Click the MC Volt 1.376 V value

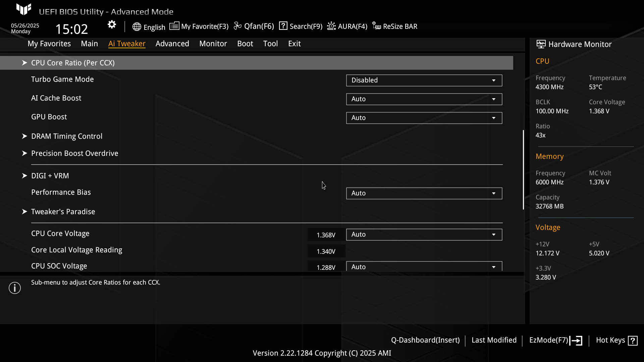click(599, 182)
